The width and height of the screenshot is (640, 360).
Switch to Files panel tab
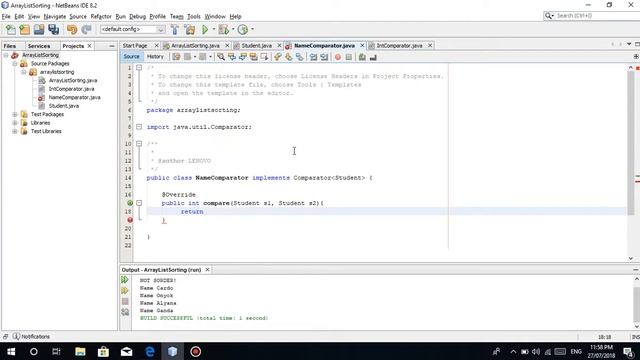click(x=10, y=46)
